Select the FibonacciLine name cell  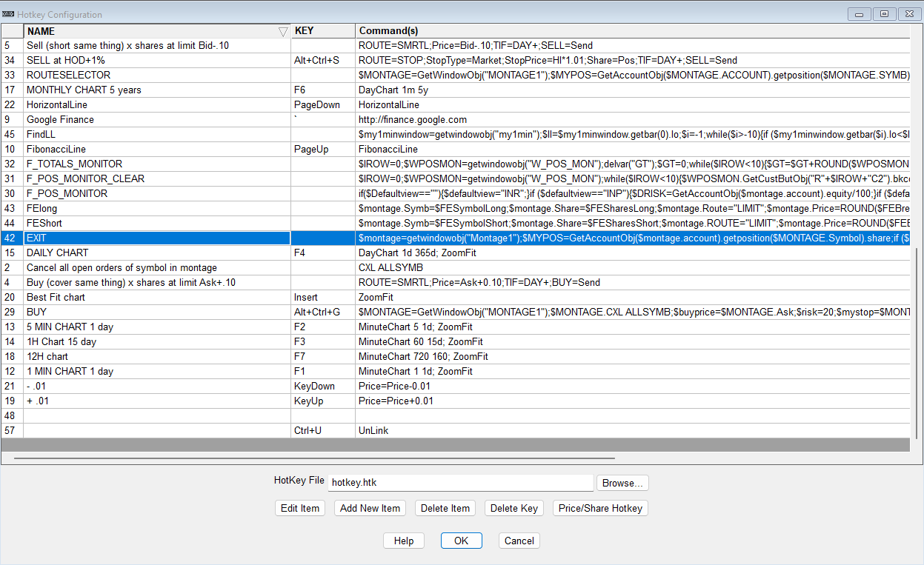click(157, 149)
